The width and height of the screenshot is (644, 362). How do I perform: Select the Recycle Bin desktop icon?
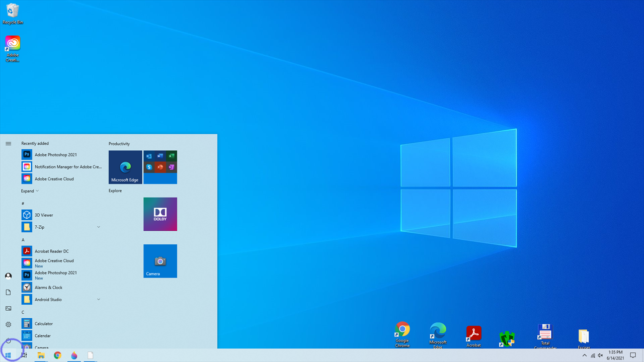click(13, 14)
